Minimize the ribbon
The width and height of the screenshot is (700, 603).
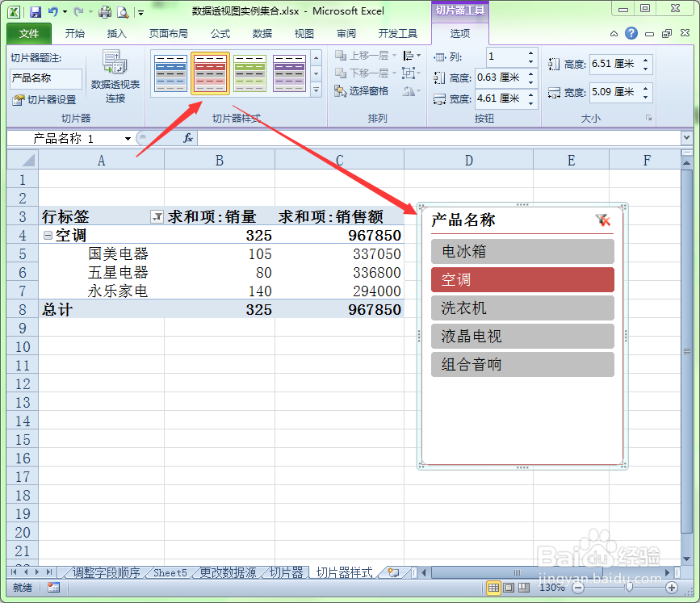(x=614, y=33)
